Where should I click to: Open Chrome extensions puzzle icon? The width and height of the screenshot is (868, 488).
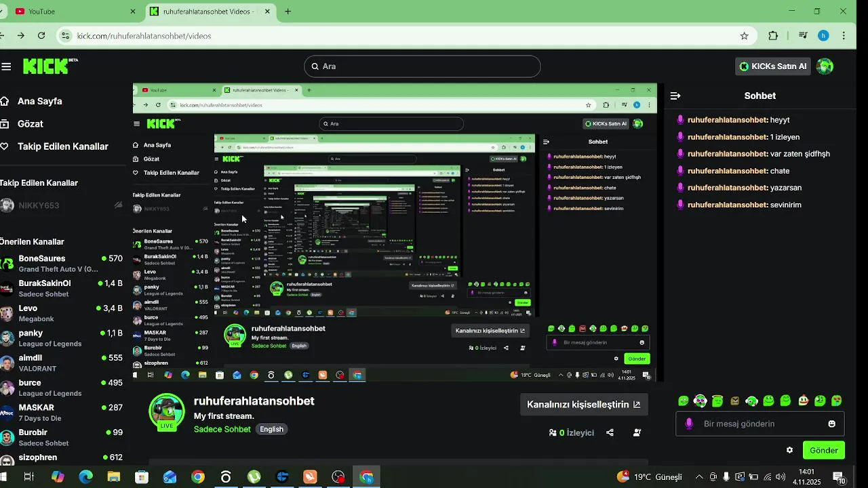(x=773, y=36)
